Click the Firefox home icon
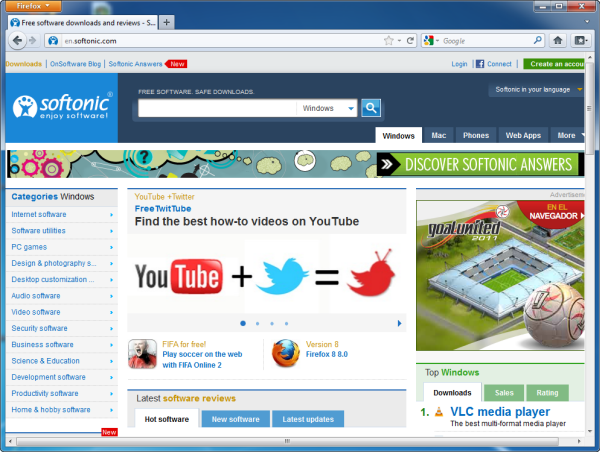Image resolution: width=600 pixels, height=452 pixels. tap(558, 41)
